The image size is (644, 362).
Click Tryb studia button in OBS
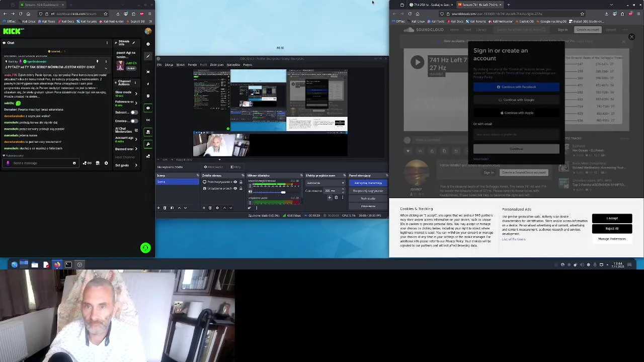(x=368, y=199)
